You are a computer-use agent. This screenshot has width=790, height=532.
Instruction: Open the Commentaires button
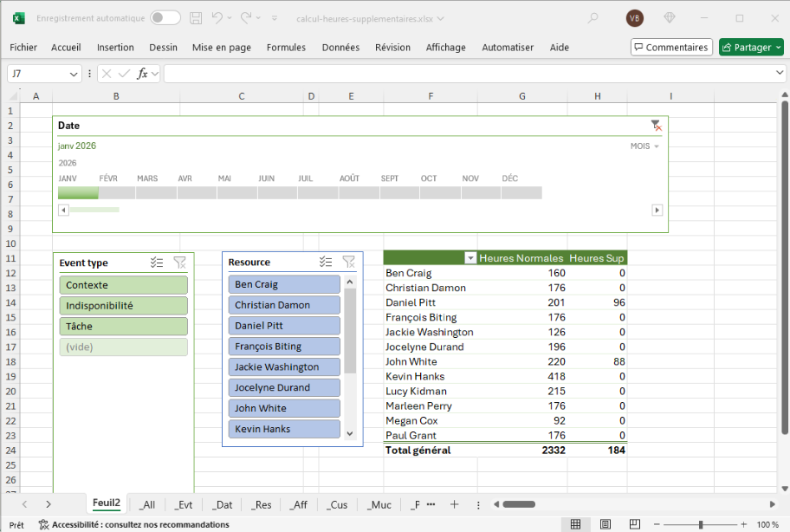(671, 48)
